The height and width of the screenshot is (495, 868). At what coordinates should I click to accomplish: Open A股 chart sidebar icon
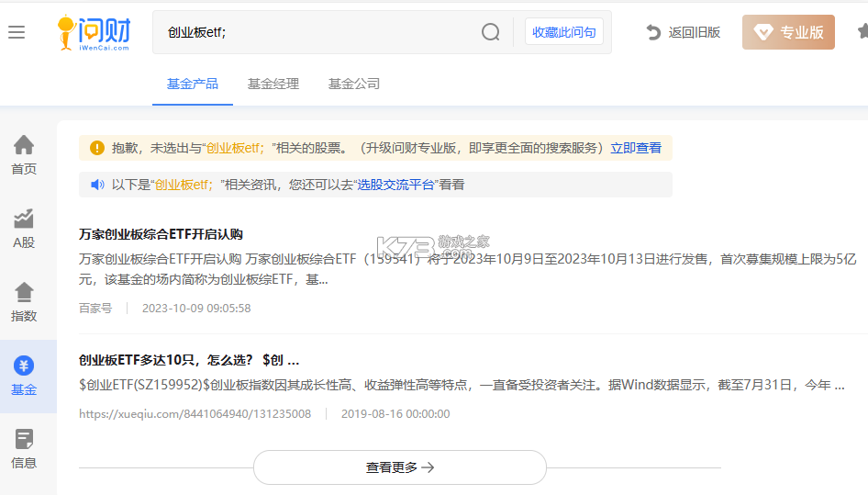point(24,219)
